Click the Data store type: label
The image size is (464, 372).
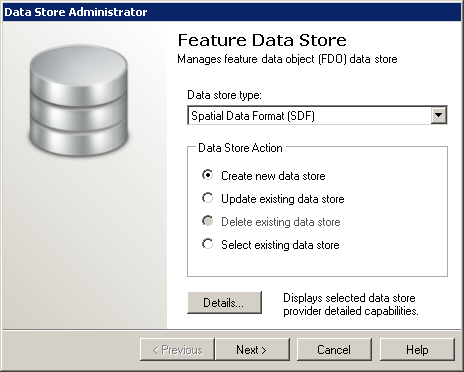tap(224, 95)
